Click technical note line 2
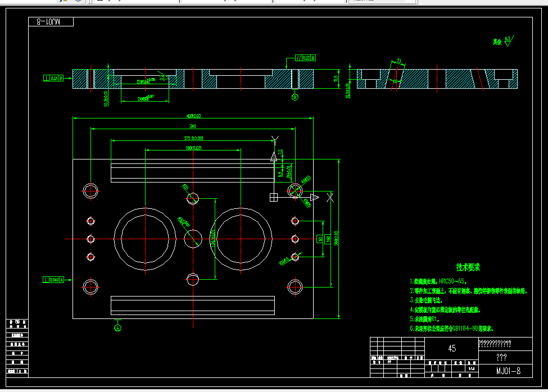This screenshot has height=392, width=548. click(468, 291)
